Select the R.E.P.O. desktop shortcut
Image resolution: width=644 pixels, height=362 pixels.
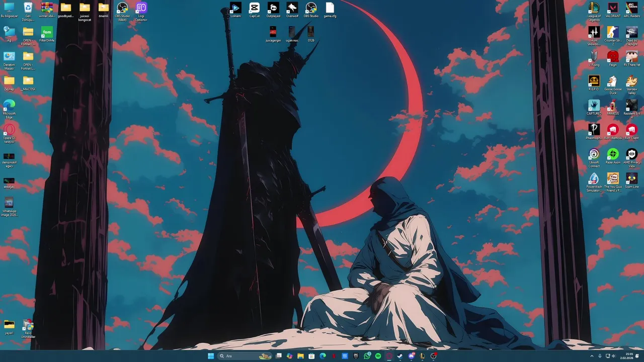click(x=594, y=83)
